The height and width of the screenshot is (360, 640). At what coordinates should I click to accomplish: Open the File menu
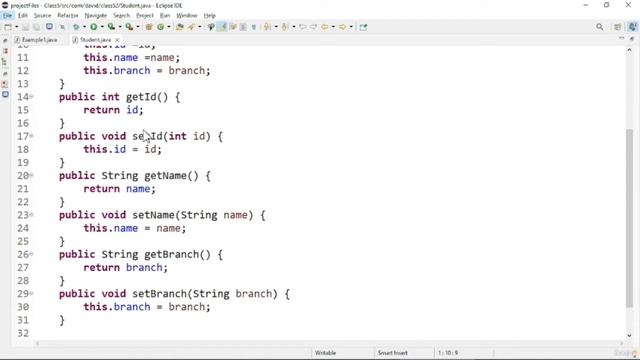(x=7, y=16)
